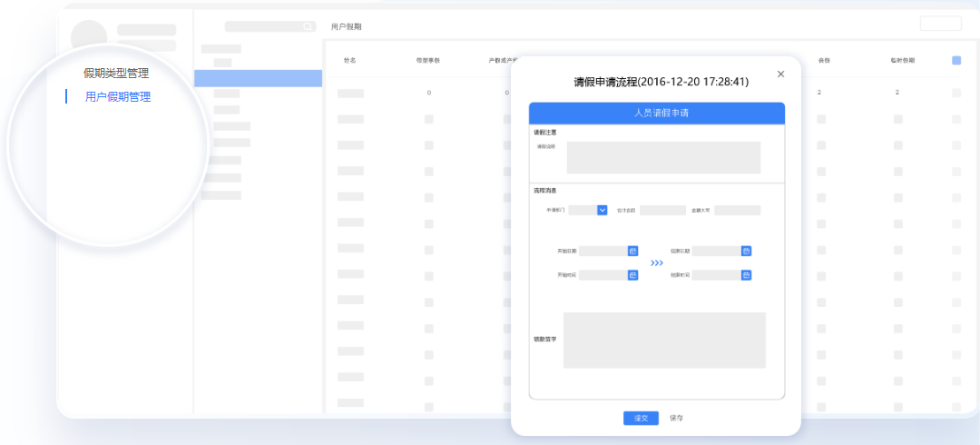Click the 金额大写 input field
980x445 pixels.
click(x=737, y=210)
